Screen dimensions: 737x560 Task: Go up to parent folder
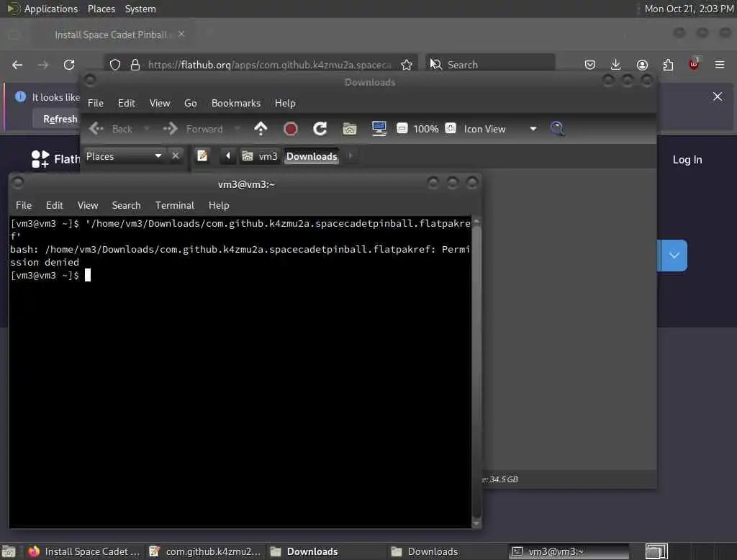click(x=261, y=129)
